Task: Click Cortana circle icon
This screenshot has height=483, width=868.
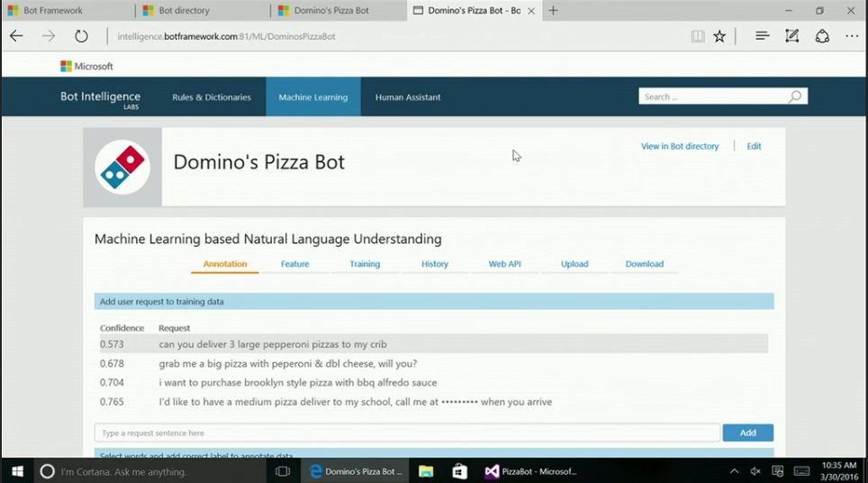Action: click(x=48, y=471)
